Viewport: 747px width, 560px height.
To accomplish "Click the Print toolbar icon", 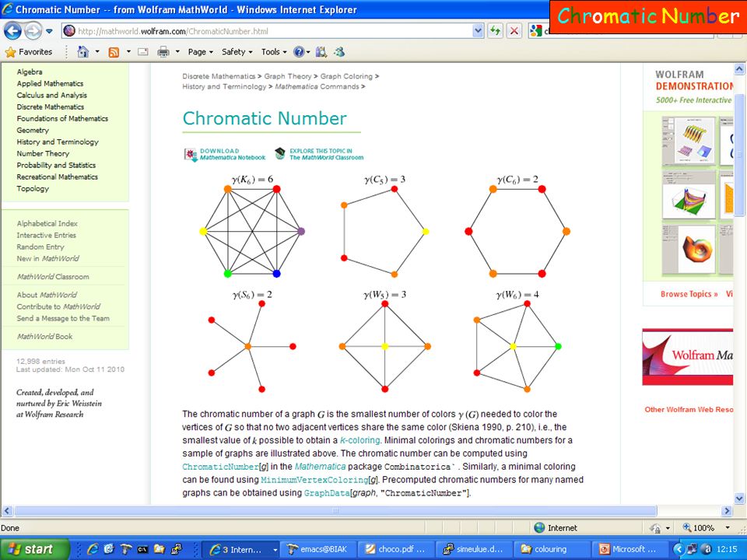I will [163, 52].
